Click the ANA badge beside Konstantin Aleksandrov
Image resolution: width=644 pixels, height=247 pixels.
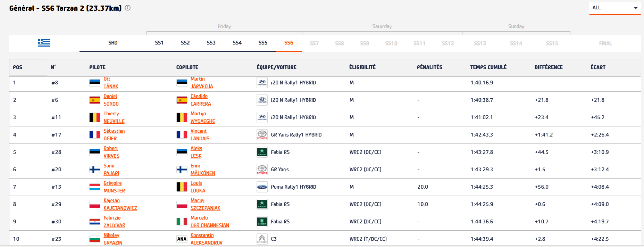[x=182, y=239]
